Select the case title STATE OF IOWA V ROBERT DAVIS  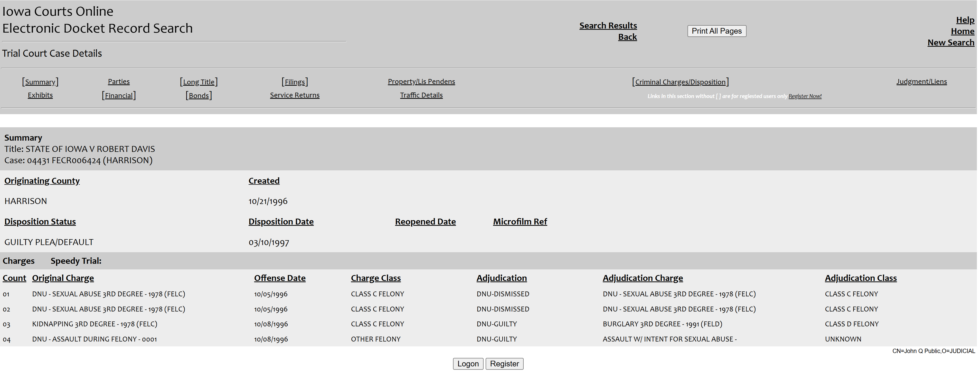tap(90, 149)
